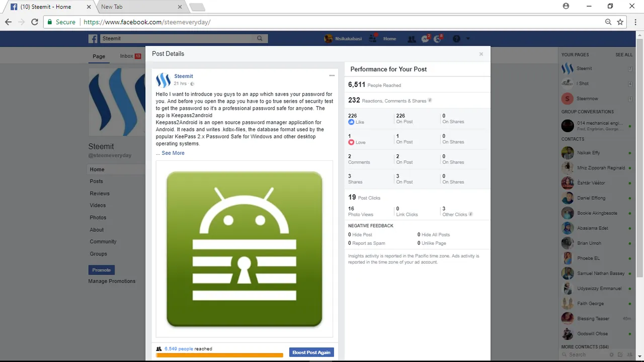Open Messenger messages icon with badge 2
The height and width of the screenshot is (362, 644).
[x=425, y=39]
